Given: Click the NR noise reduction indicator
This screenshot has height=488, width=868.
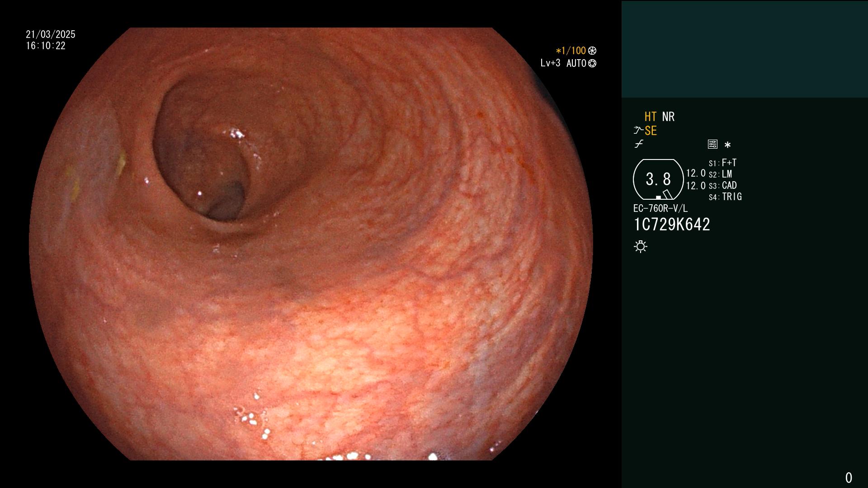Looking at the screenshot, I should click(668, 117).
